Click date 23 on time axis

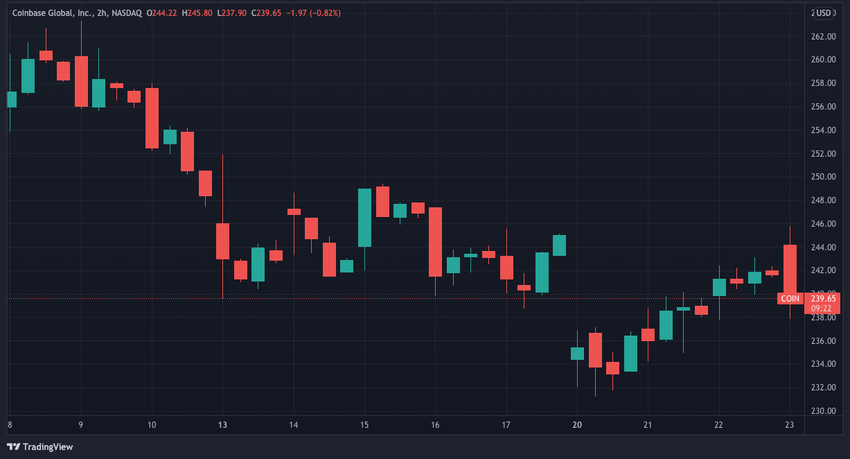point(789,425)
